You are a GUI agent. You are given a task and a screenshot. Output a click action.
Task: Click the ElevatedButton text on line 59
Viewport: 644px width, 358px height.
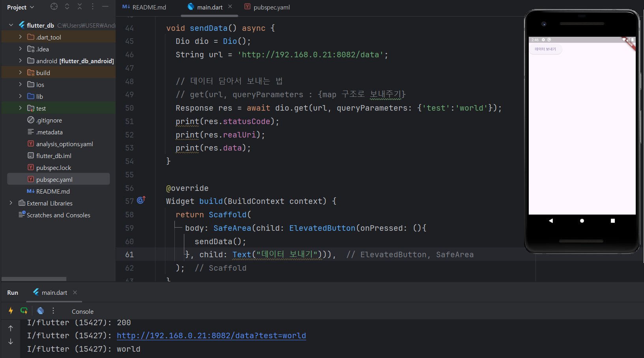point(322,228)
